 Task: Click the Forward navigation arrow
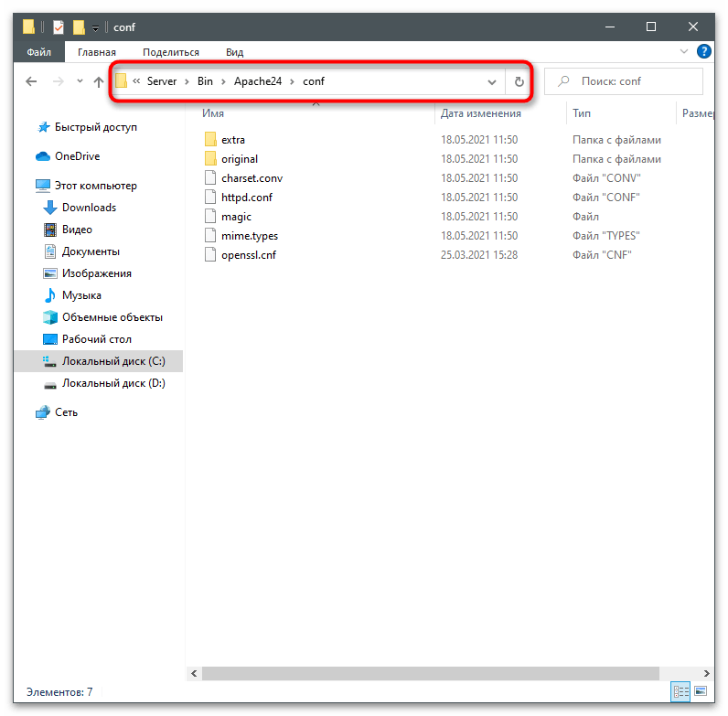(x=58, y=81)
